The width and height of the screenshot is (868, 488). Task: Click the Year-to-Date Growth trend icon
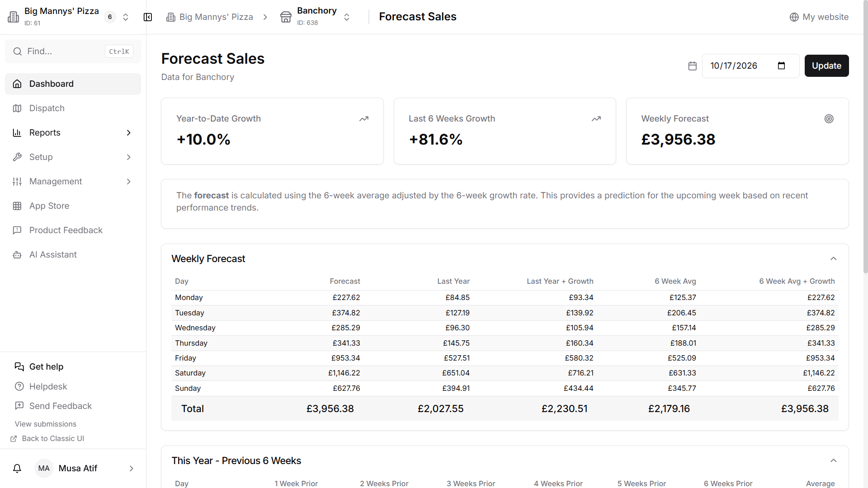364,119
